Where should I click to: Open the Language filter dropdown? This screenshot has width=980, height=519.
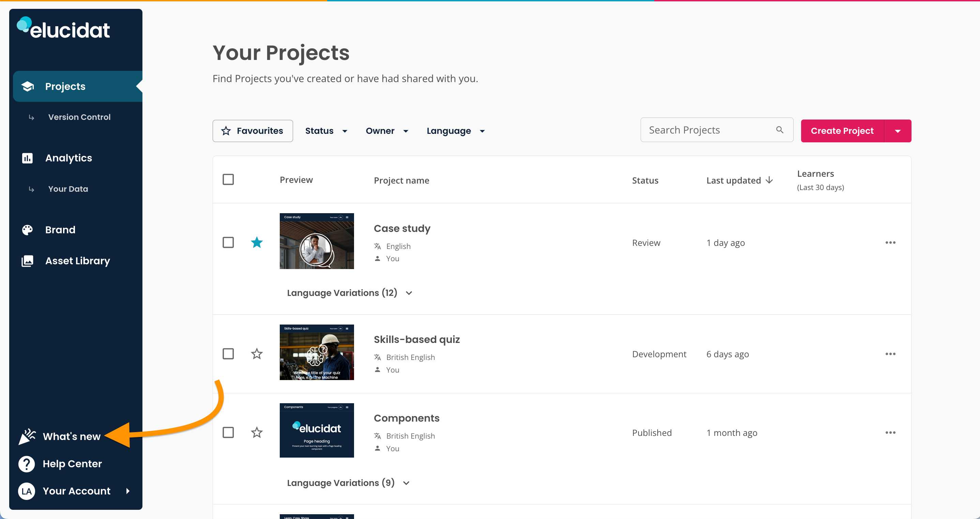456,131
